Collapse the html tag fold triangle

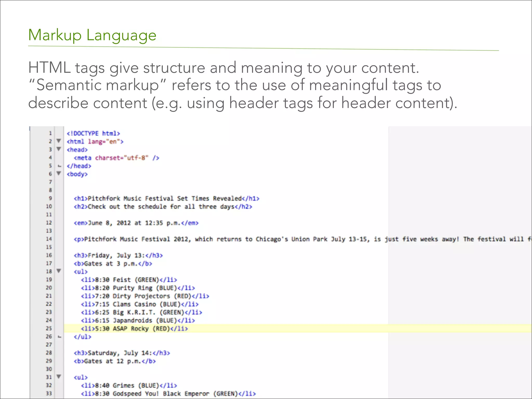click(x=59, y=141)
